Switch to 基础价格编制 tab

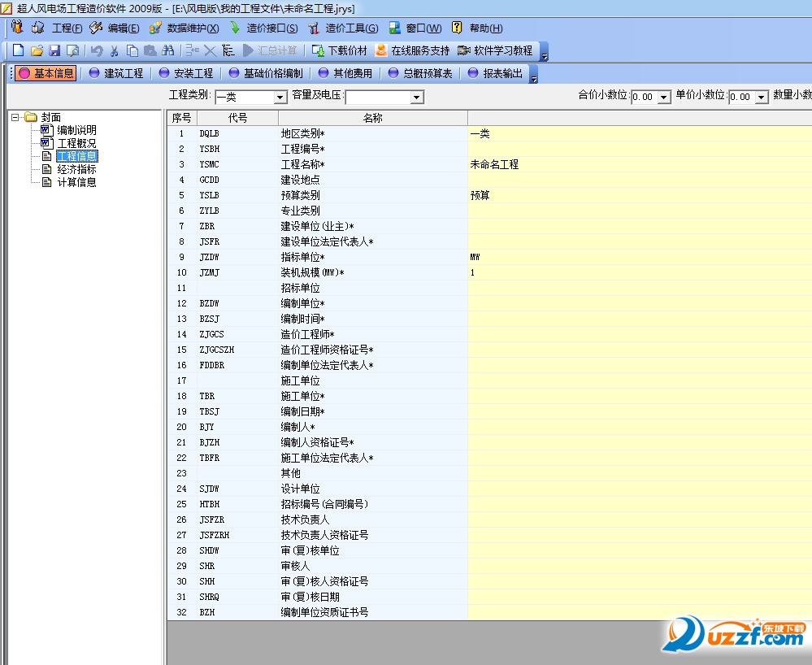click(266, 73)
